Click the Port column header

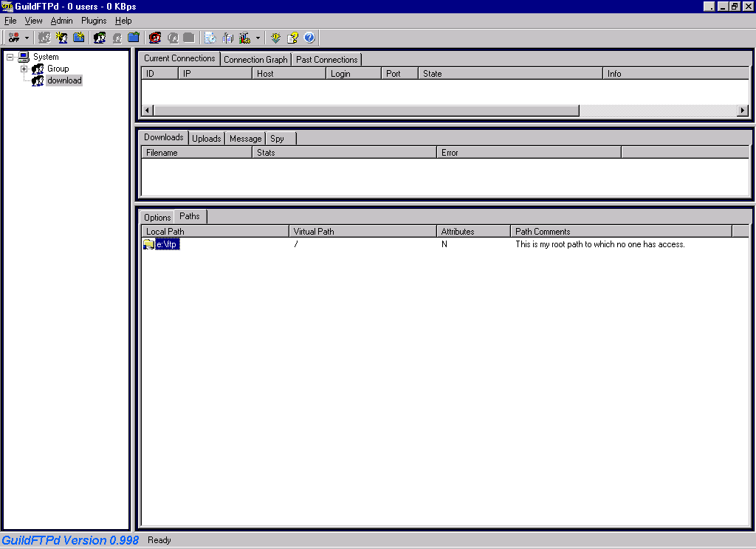399,74
